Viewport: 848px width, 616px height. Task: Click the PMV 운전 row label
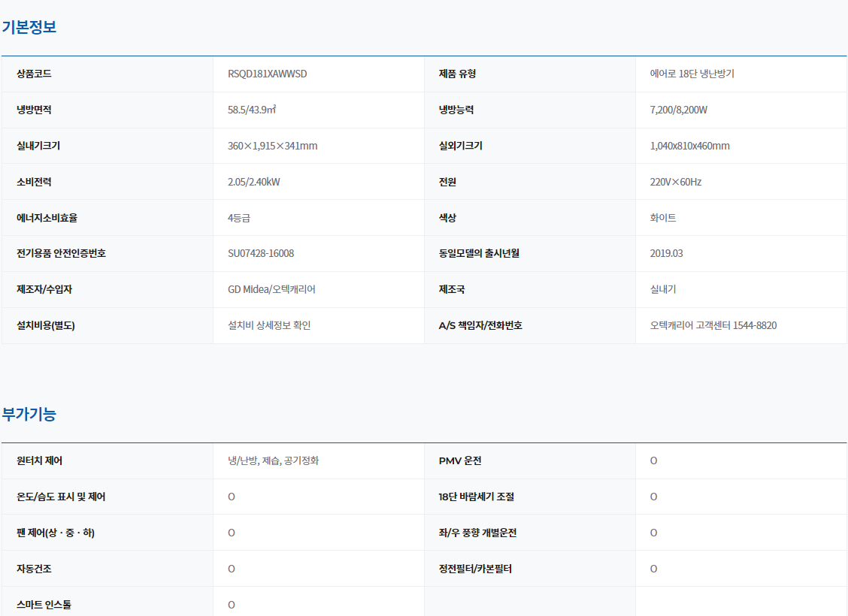coord(459,460)
